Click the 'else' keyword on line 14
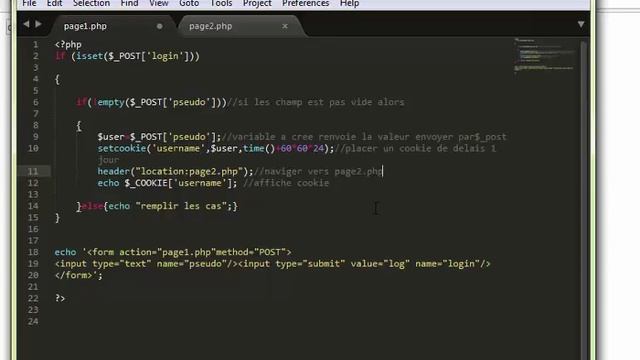640x360 pixels. click(92, 206)
